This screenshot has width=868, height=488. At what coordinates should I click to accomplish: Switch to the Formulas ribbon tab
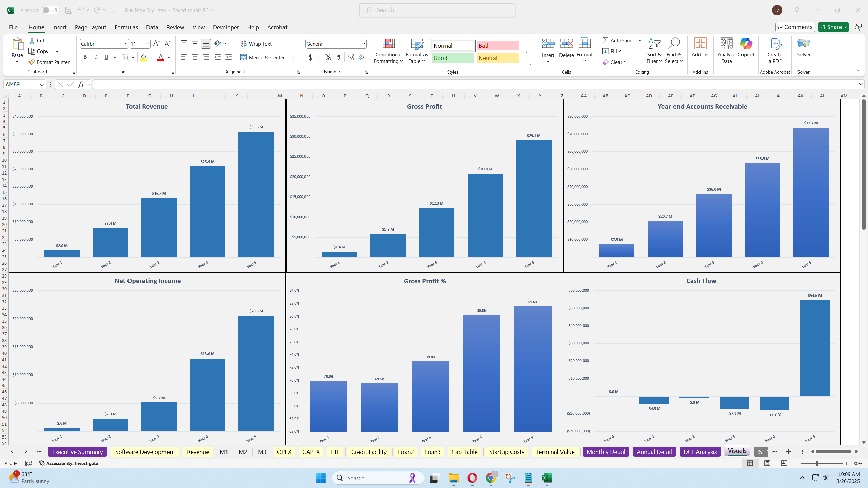point(126,27)
